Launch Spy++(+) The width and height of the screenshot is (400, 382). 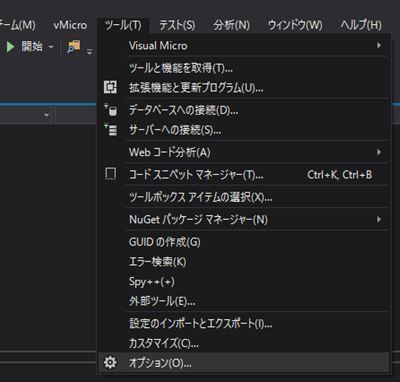(x=244, y=282)
